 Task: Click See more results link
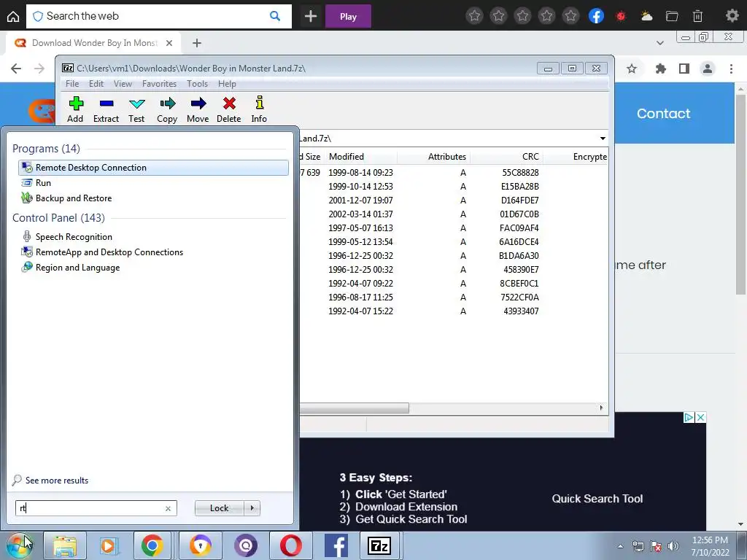coord(57,481)
